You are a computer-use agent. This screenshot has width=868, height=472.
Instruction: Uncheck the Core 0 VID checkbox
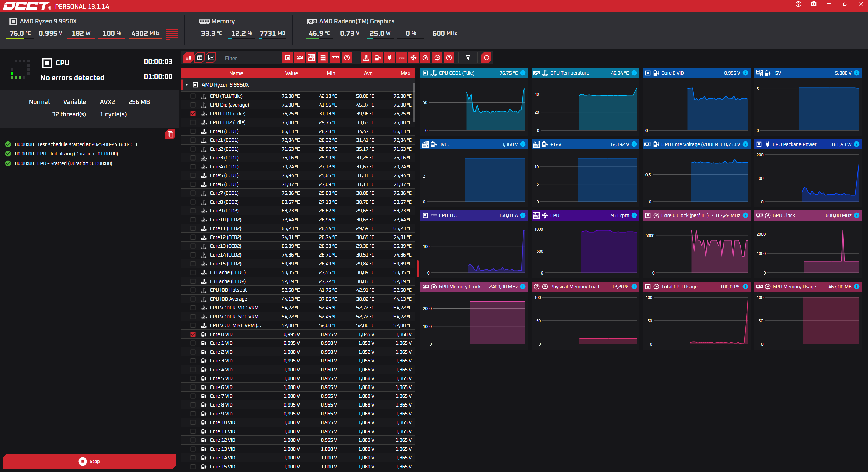click(193, 334)
